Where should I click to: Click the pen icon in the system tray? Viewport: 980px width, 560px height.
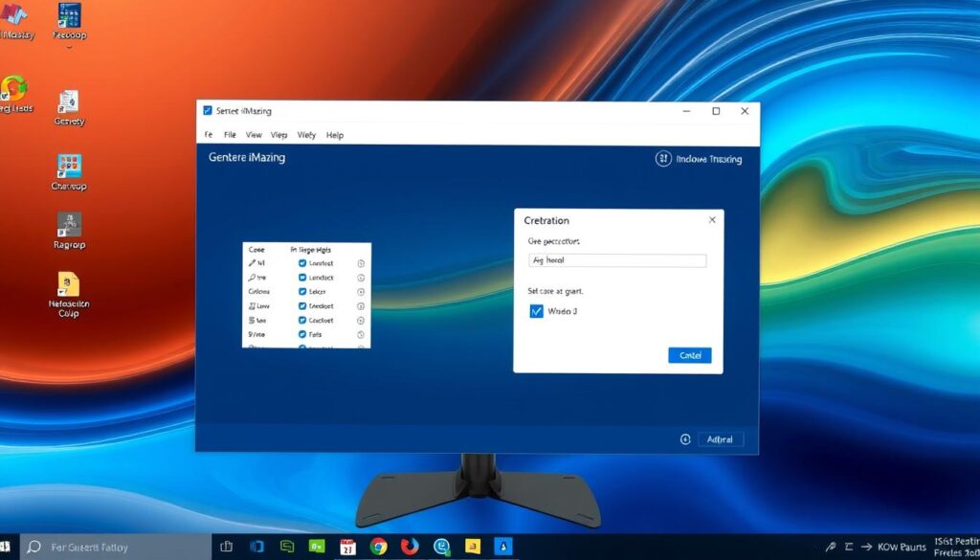[x=831, y=547]
